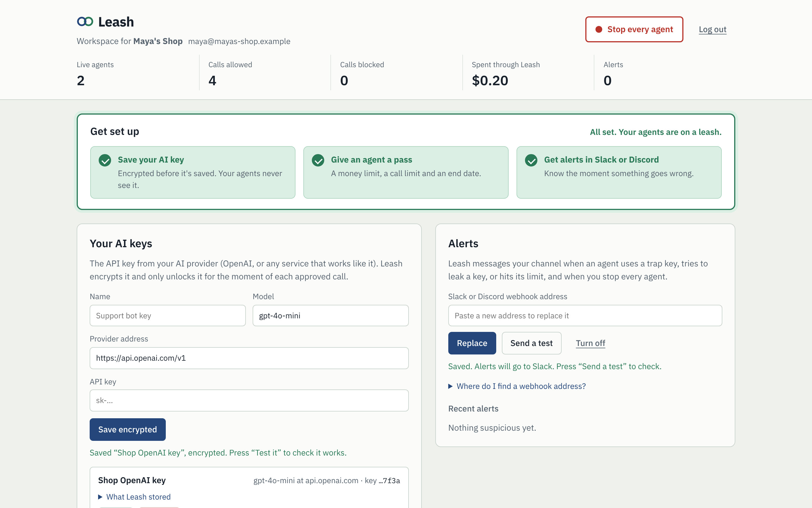The width and height of the screenshot is (812, 508).
Task: Turn off alerts link
Action: pyautogui.click(x=590, y=343)
